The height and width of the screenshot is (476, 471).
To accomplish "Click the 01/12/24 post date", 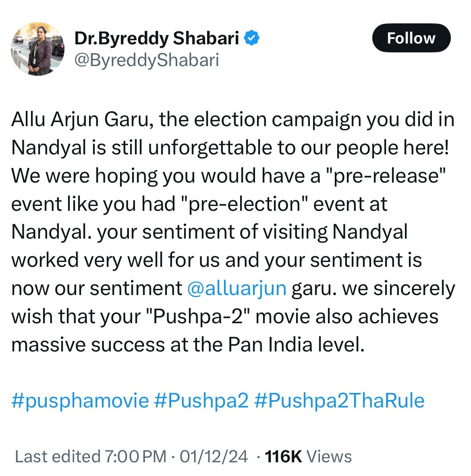I will tap(214, 457).
